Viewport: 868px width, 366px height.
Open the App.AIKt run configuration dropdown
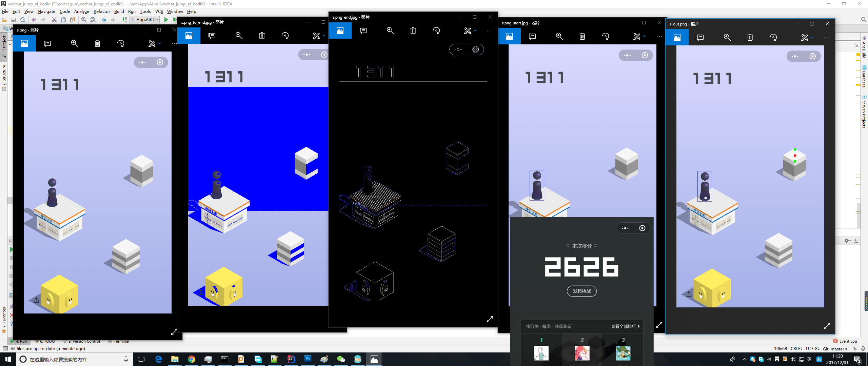tap(145, 20)
